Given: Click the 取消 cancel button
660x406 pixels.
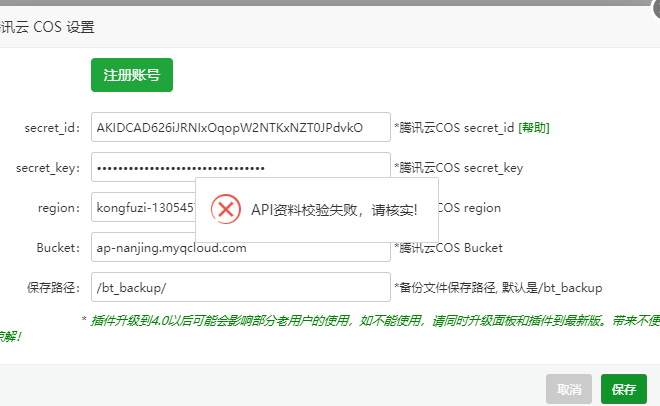Looking at the screenshot, I should click(x=569, y=389).
